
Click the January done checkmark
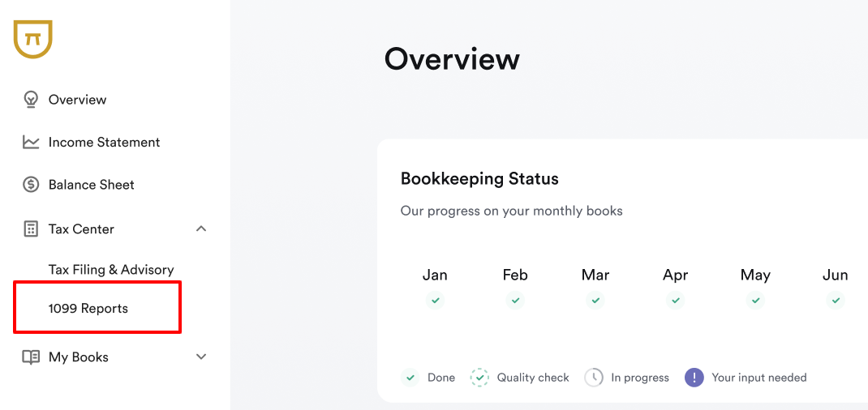point(435,301)
